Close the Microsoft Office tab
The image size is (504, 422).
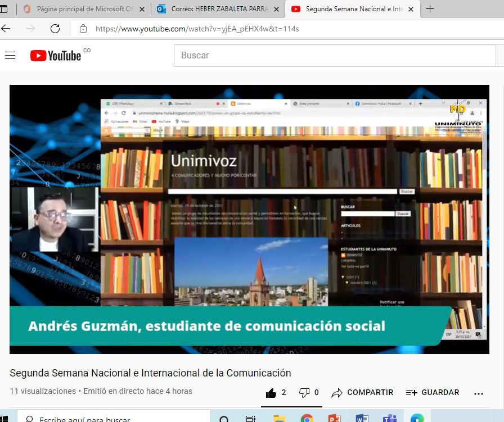[142, 10]
